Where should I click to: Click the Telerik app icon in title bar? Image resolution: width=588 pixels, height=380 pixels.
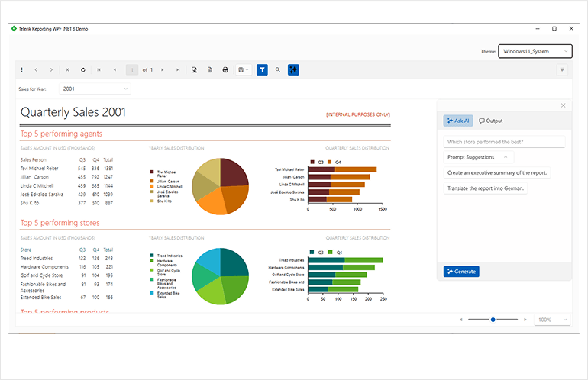14,28
